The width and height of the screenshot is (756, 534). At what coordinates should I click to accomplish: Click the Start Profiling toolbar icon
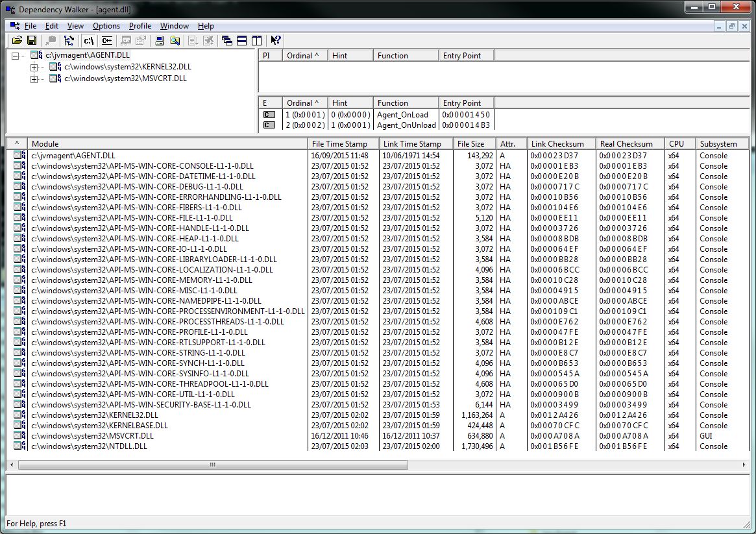pos(193,40)
